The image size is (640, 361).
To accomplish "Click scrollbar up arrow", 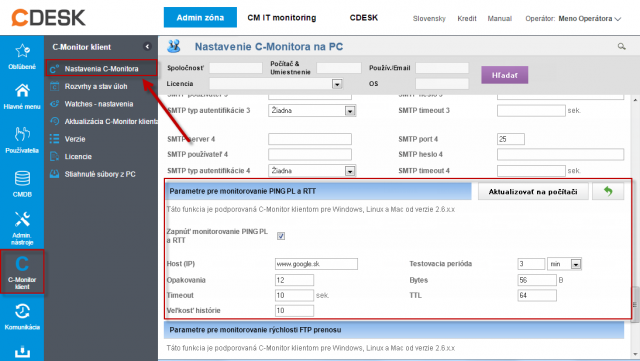I will click(x=635, y=100).
